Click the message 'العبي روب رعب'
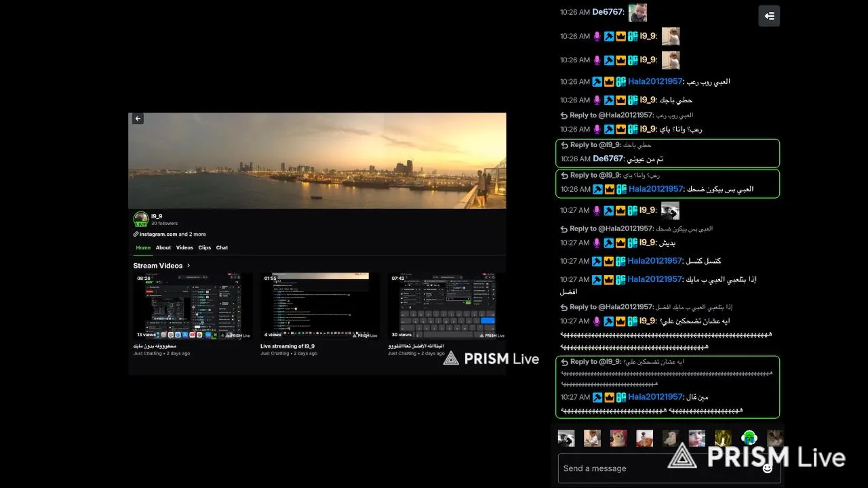This screenshot has height=488, width=868. (x=708, y=81)
